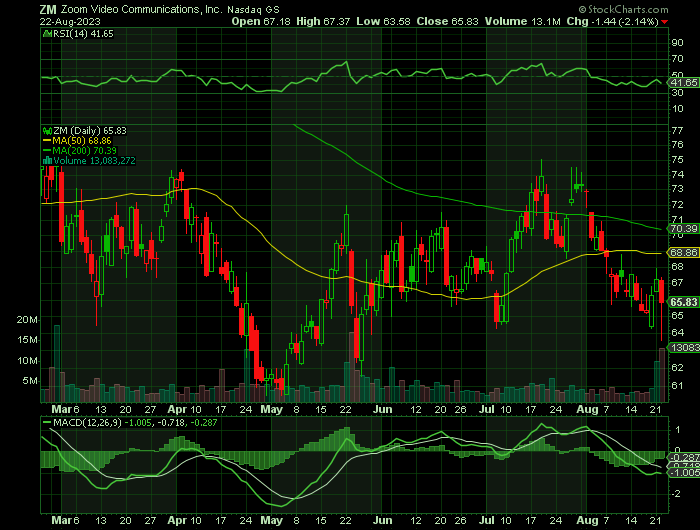Click the MA(50) price tag 68.86
The width and height of the screenshot is (700, 530).
click(x=683, y=253)
